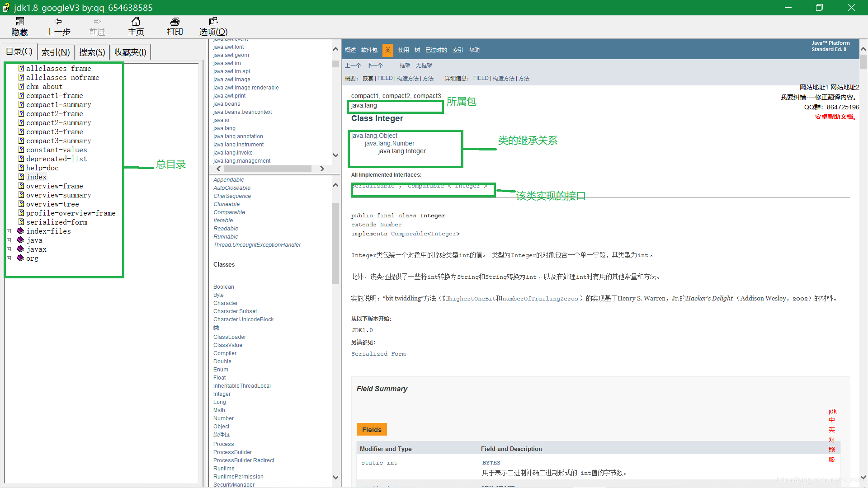Click the Print (打印) toolbar icon

point(175,22)
